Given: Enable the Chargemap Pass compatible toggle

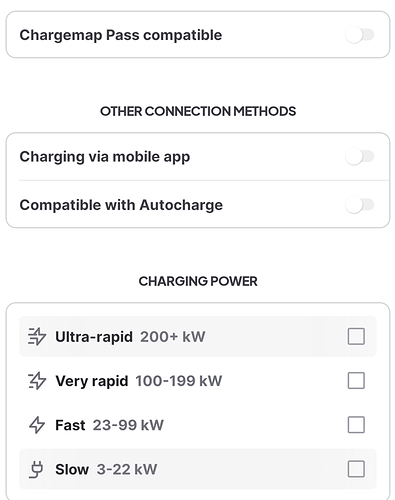Looking at the screenshot, I should pos(360,35).
